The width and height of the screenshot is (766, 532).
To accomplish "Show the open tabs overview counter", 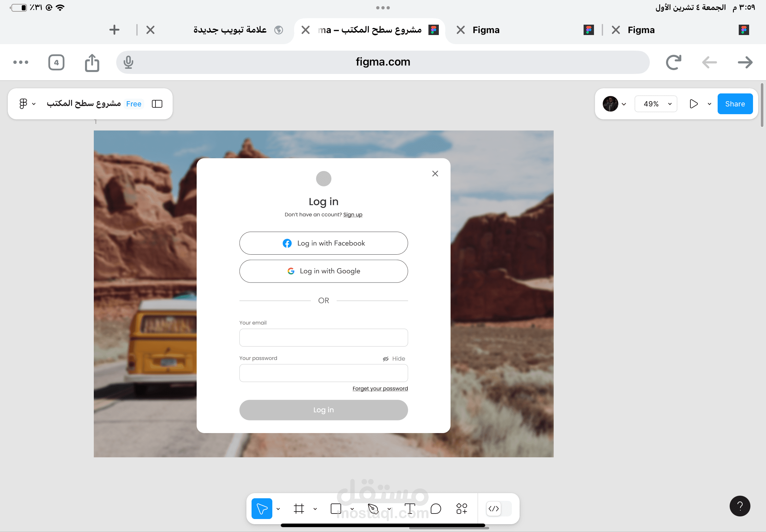I will point(56,62).
